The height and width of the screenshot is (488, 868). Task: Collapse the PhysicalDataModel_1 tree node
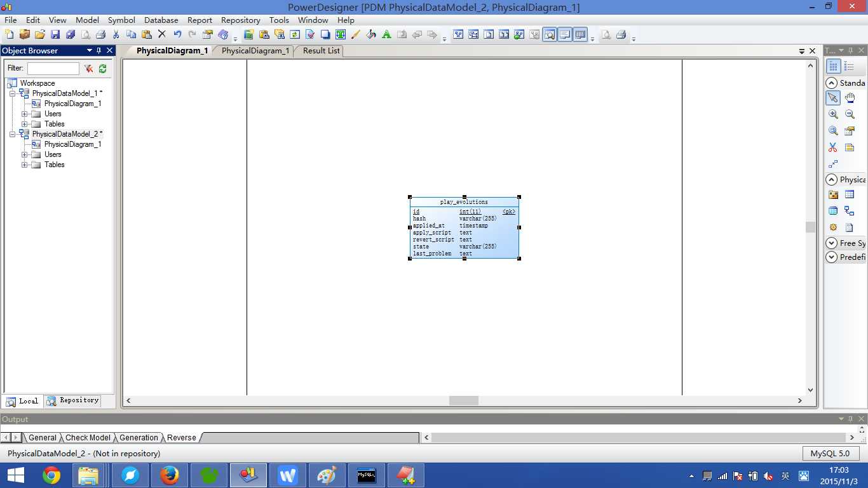click(12, 93)
